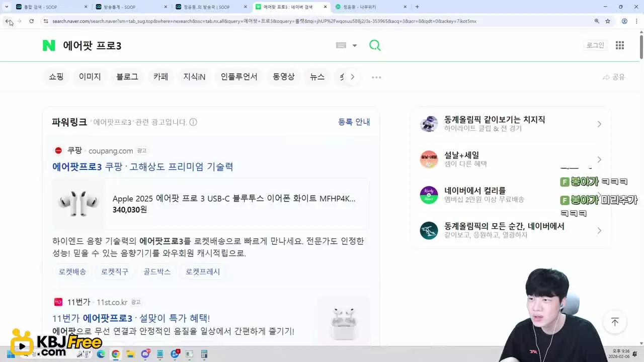Viewport: 644px width, 362px height.
Task: Click the AirPods thumbnail in 11번가 ad
Action: click(x=344, y=322)
